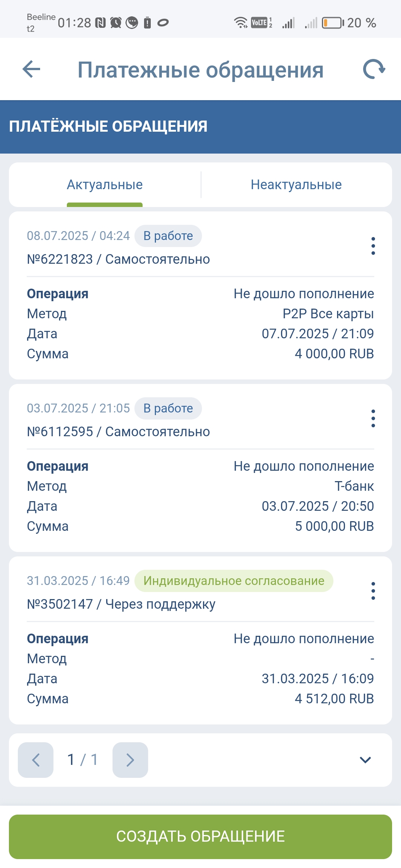Tap the В работе badge on request №6112595
This screenshot has width=401, height=868.
(168, 408)
